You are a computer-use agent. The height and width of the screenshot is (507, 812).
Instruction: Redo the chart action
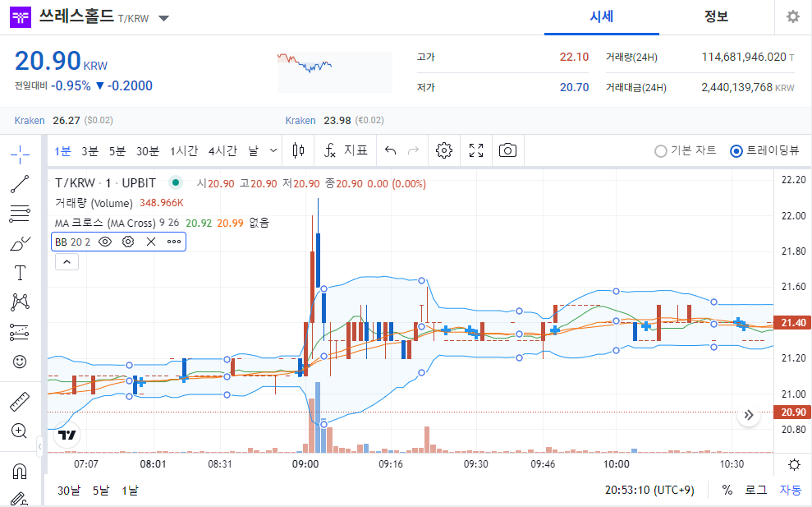click(x=413, y=151)
